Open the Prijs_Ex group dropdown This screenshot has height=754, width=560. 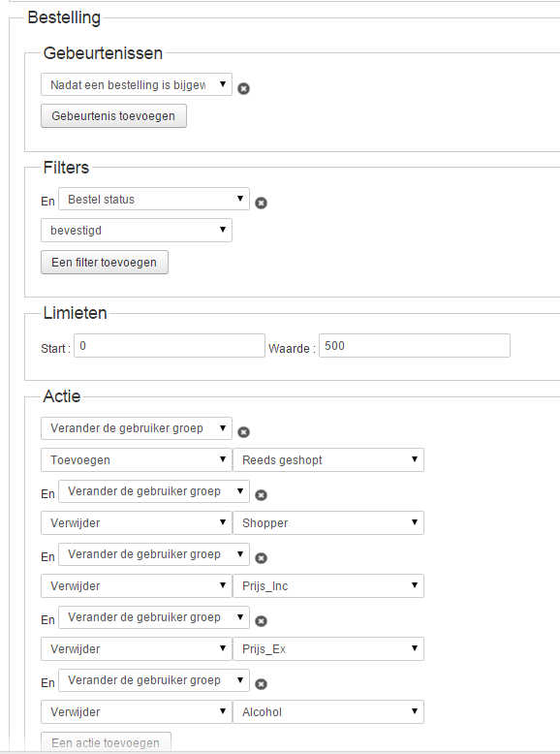tap(328, 648)
